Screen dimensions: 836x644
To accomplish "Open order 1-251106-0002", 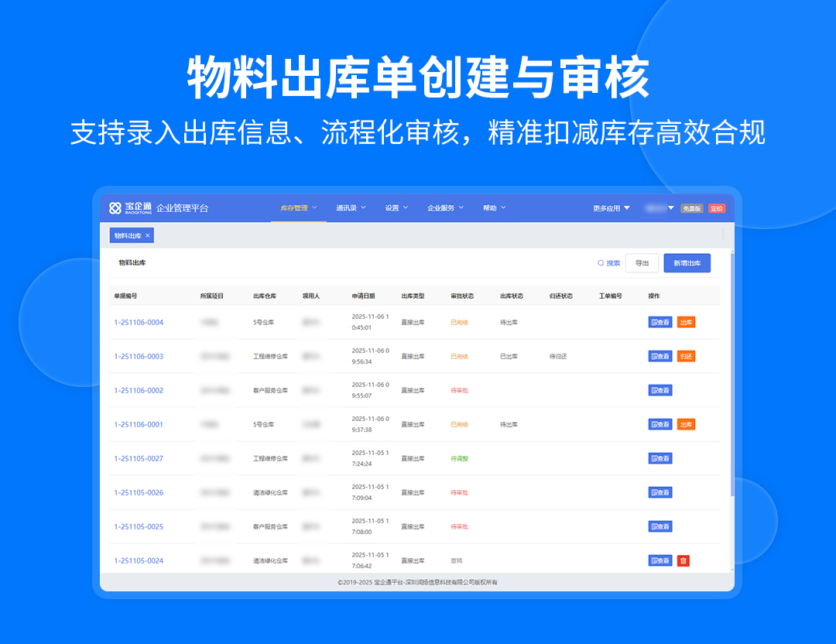I will coord(139,391).
